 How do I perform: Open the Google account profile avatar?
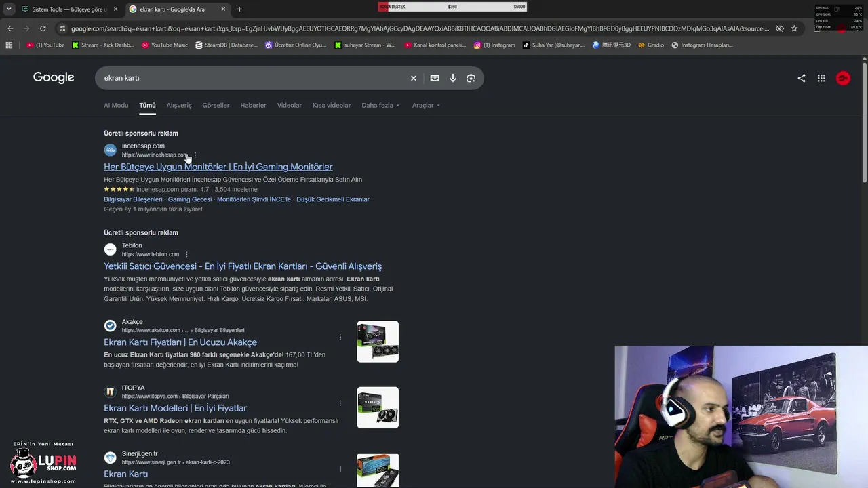(843, 78)
